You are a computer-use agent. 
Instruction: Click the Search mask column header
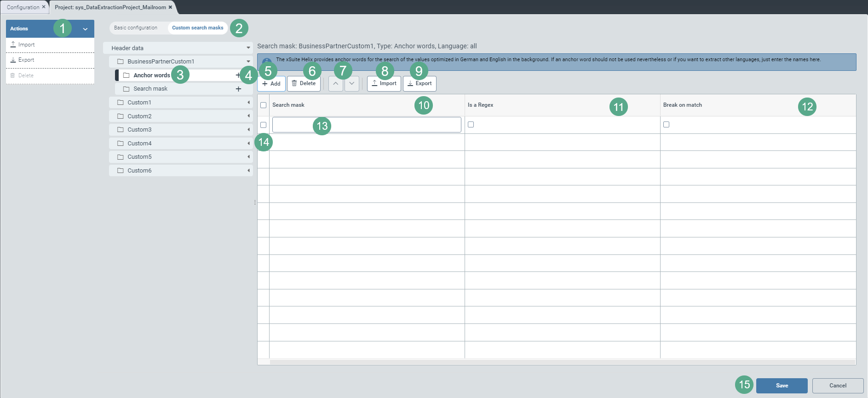point(367,105)
